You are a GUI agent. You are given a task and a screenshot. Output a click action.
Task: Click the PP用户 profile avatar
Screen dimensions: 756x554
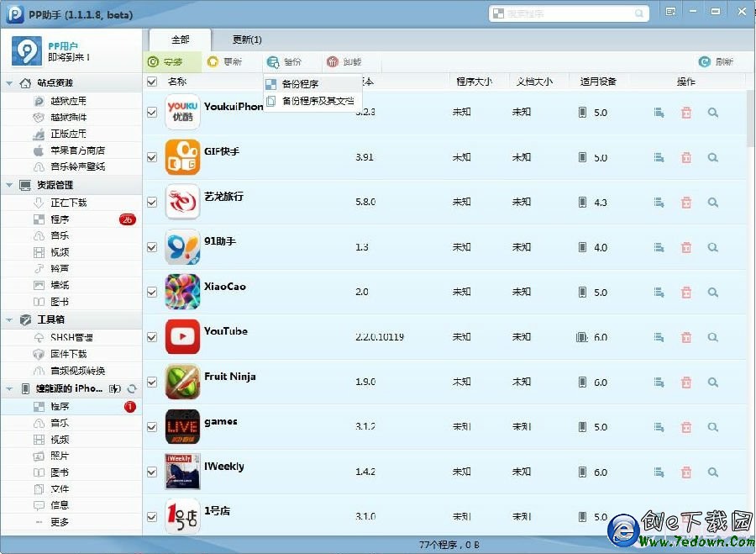click(x=27, y=50)
